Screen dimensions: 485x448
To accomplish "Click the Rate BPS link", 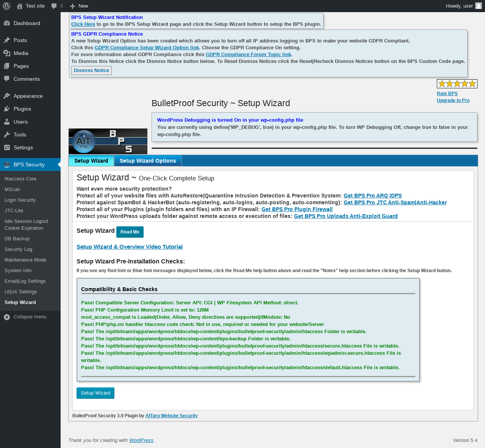I will (447, 94).
